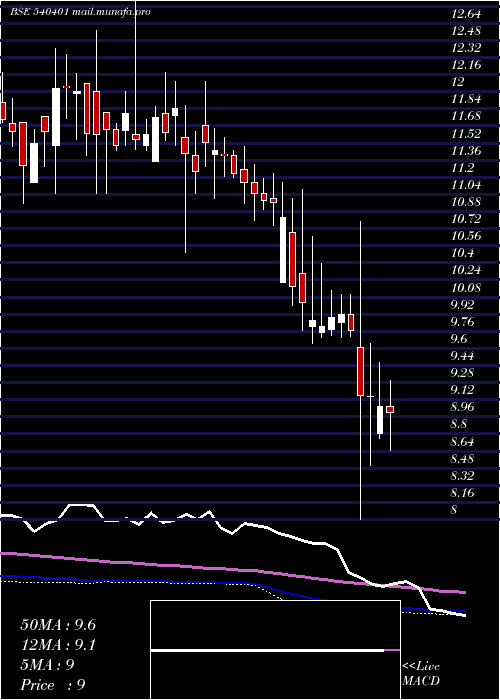500x700 pixels.
Task: Click the 50MA : 9.6 readout
Action: tap(58, 625)
